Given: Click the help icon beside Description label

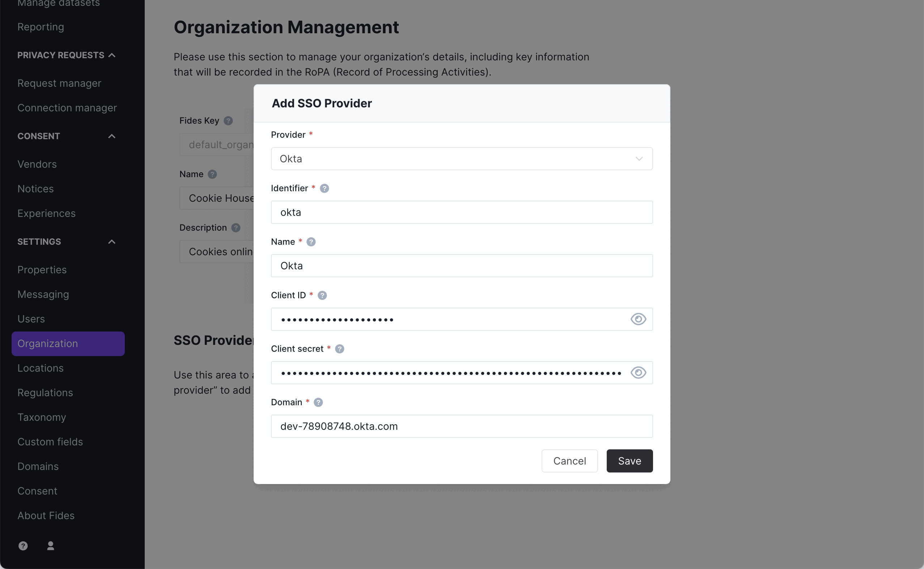Looking at the screenshot, I should [x=236, y=228].
